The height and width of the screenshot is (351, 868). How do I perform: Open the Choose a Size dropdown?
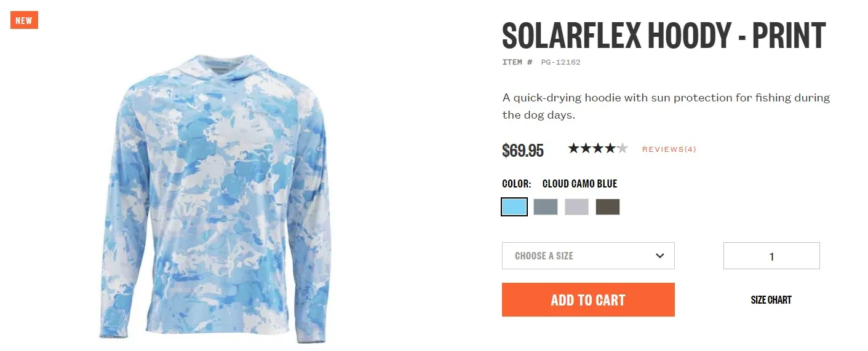pos(588,256)
